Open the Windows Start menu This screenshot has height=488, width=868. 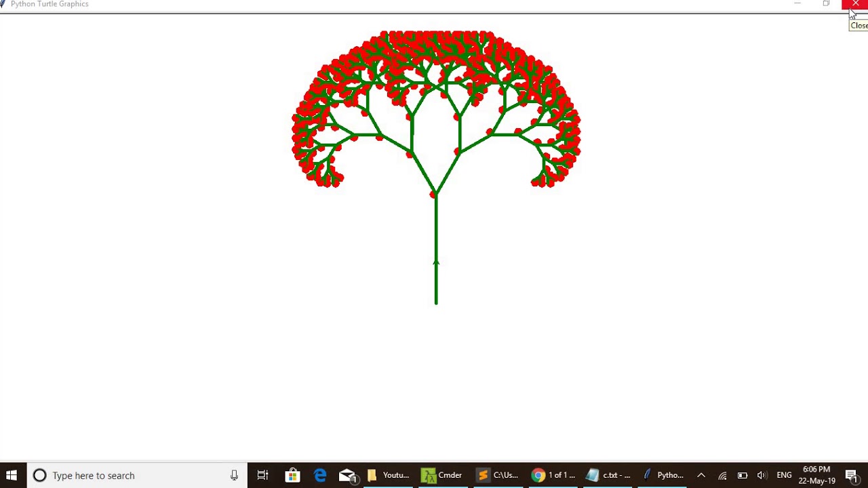pyautogui.click(x=12, y=475)
